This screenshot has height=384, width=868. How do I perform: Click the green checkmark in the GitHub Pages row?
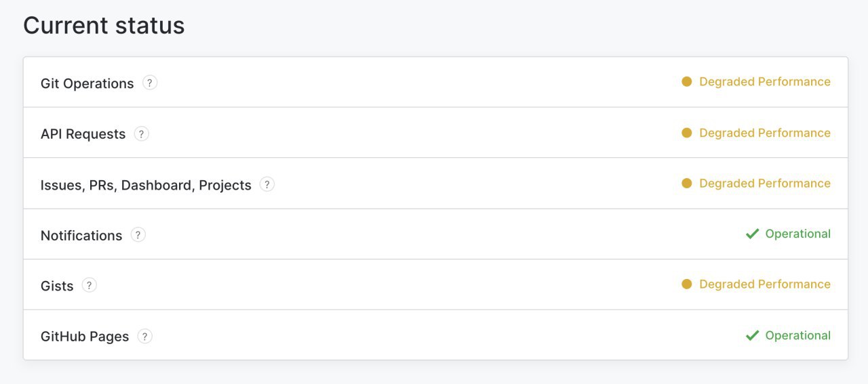(752, 335)
